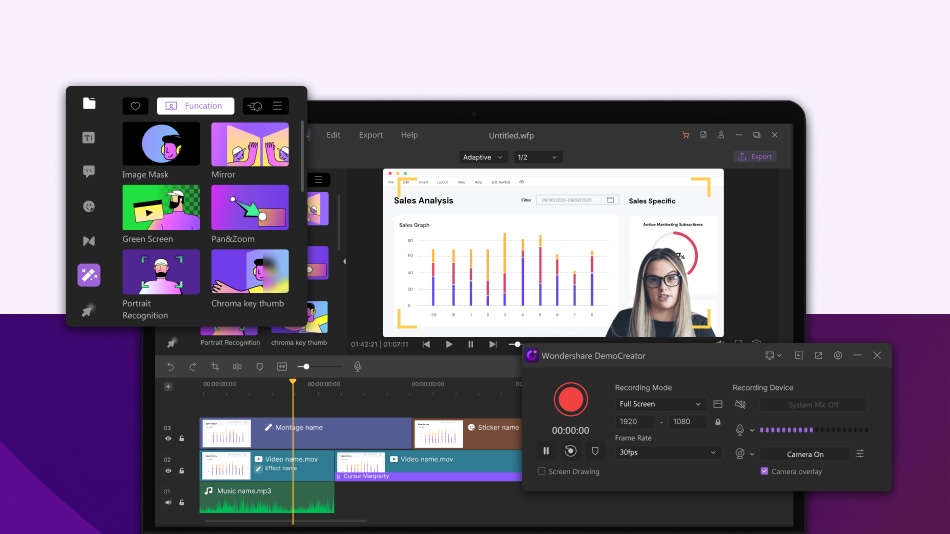Open the emoji stickers panel icon
Screen dimensions: 950x534
click(x=88, y=206)
